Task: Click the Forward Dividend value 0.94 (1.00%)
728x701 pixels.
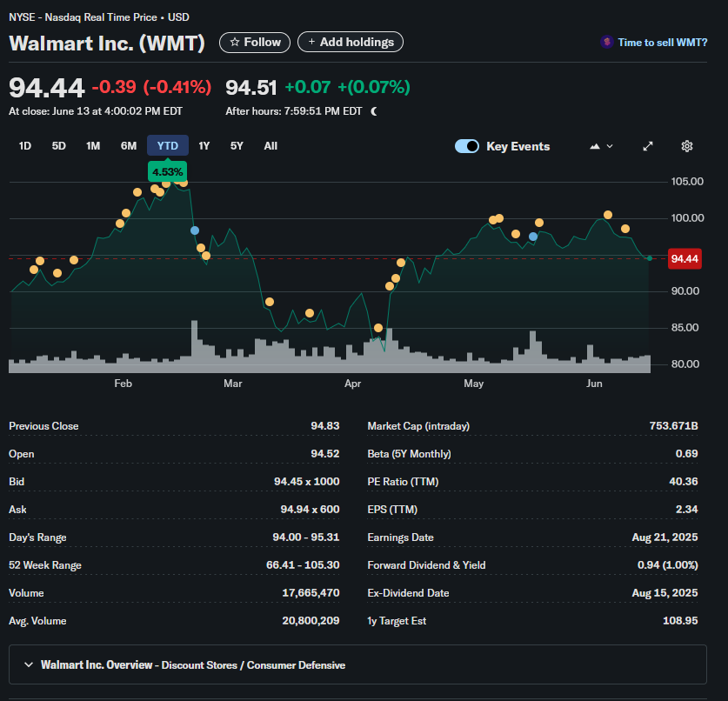Action: [x=668, y=565]
